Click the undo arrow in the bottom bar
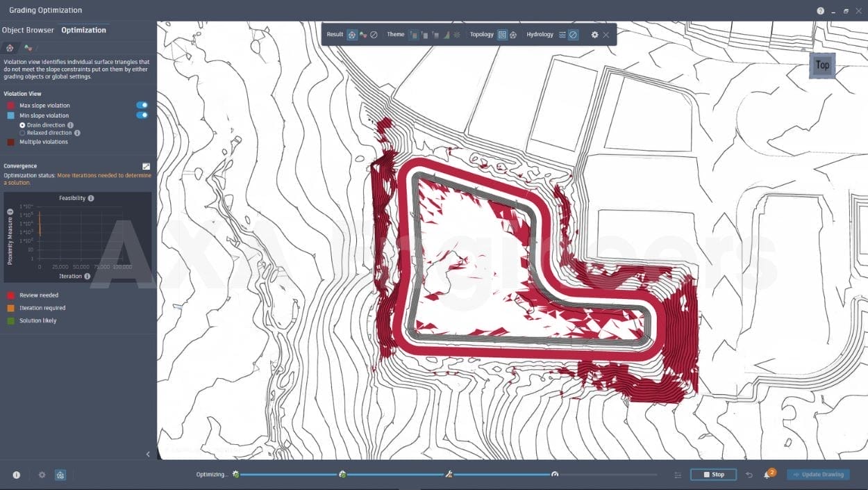 point(749,474)
